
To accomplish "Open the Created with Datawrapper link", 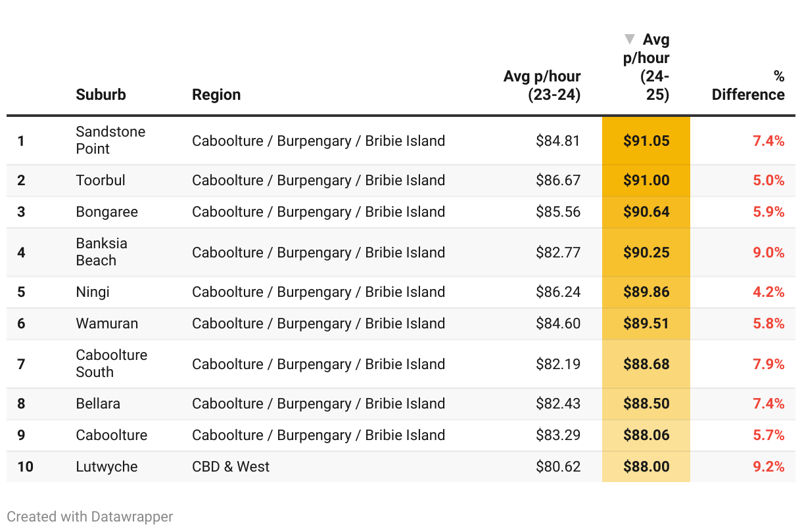I will (x=90, y=517).
